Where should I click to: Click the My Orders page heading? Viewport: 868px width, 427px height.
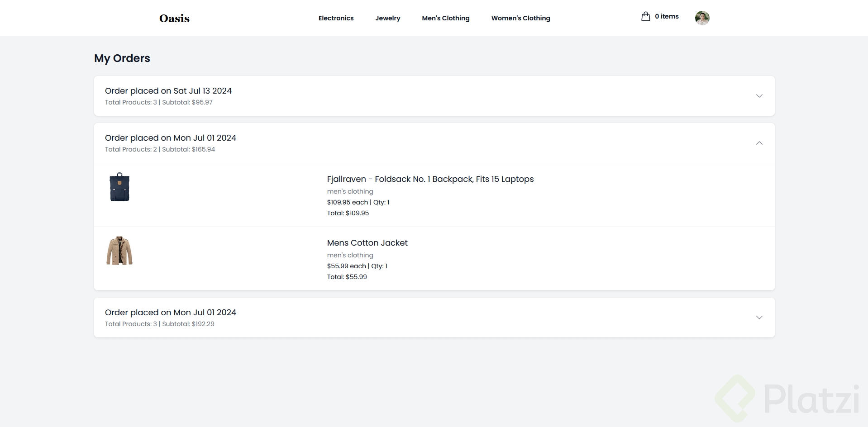[x=122, y=58]
